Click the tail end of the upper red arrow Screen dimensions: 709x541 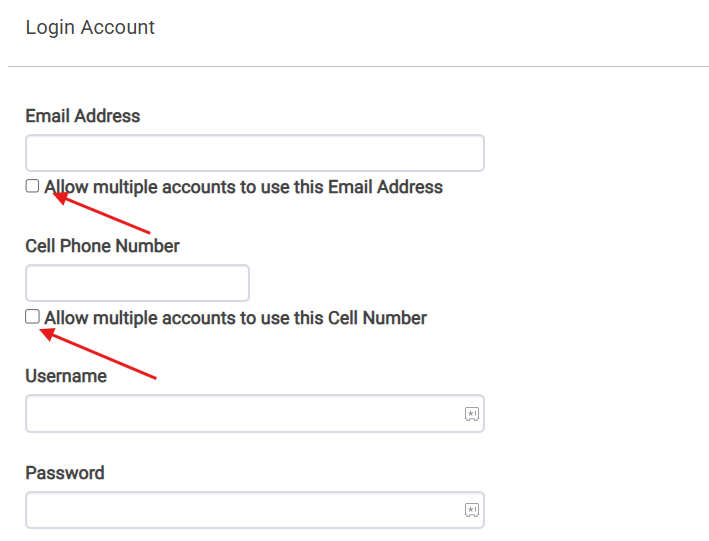(149, 232)
